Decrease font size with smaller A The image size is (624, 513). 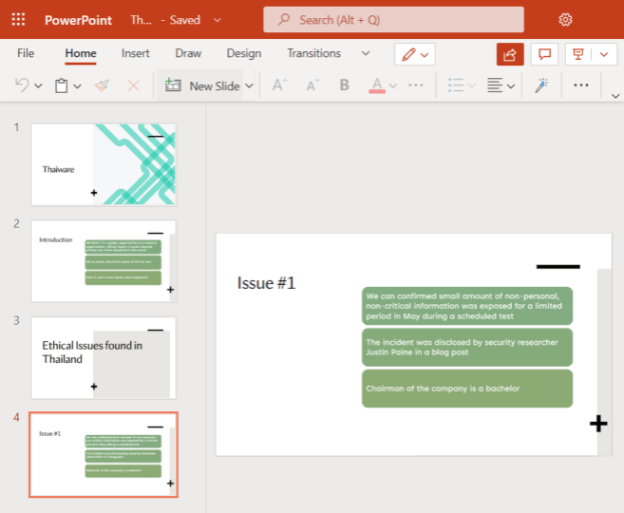[x=312, y=85]
